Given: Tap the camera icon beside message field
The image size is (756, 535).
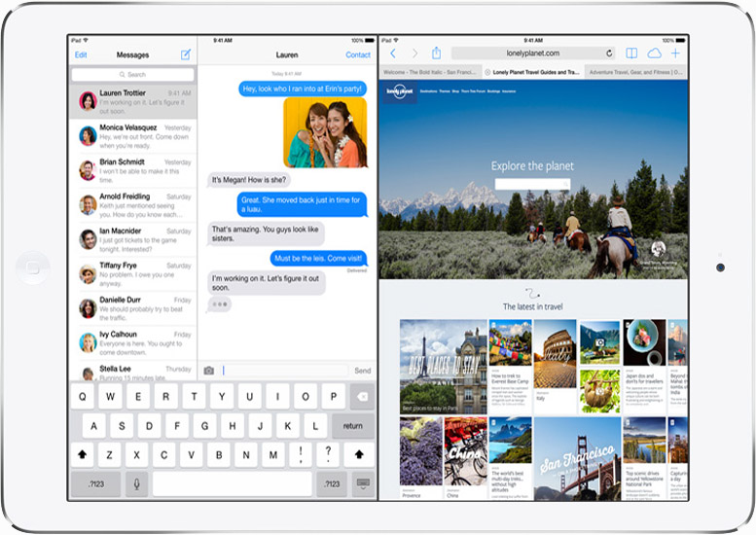Looking at the screenshot, I should click(x=208, y=371).
